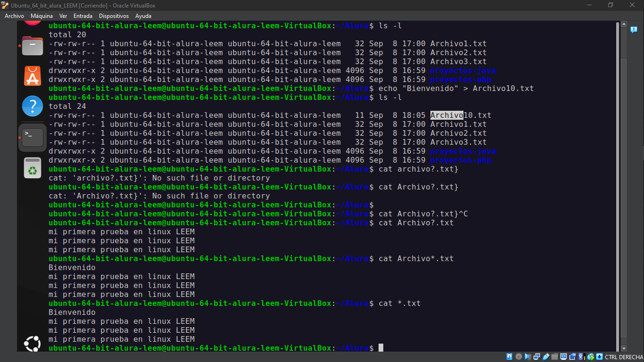
Task: Click the CPU virtualization status indicator
Action: tap(582, 357)
